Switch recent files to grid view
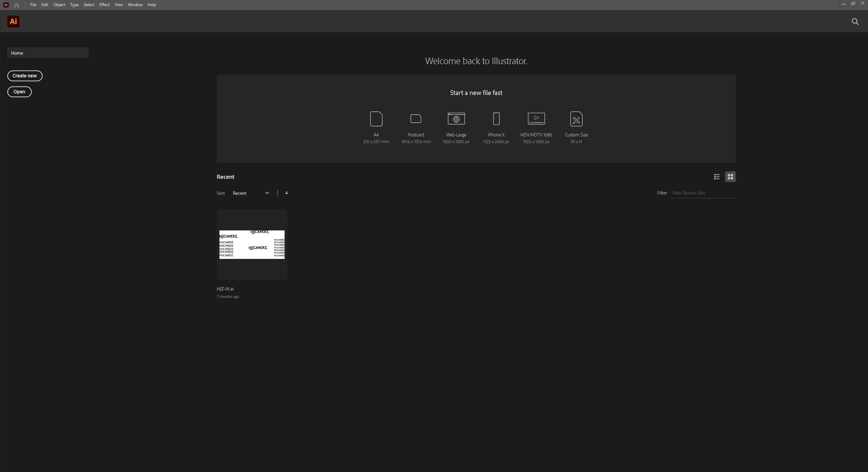868x472 pixels. 730,177
